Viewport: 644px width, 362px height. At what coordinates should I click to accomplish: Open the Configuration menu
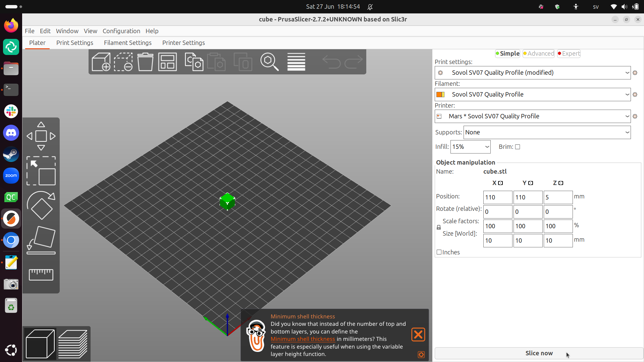pos(121,31)
